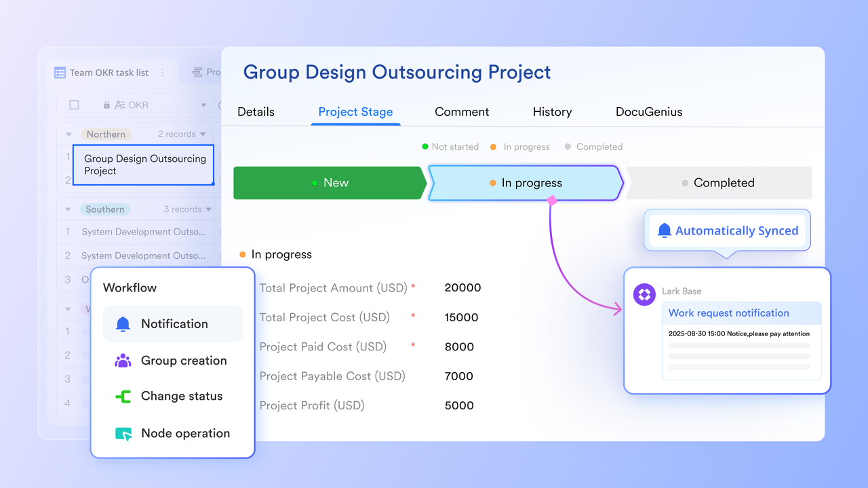Click the Notification bell icon in Workflow

coord(123,324)
